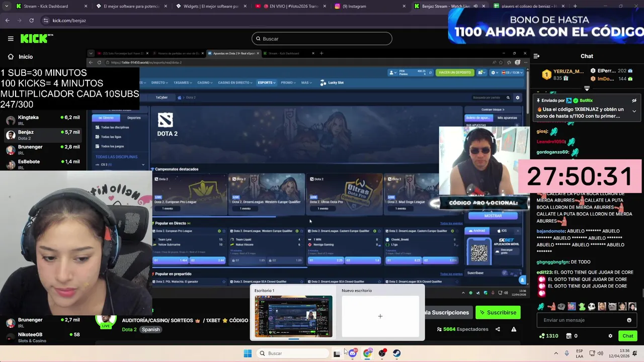Open PROMO dropdown in 1xbet menu

(x=288, y=82)
